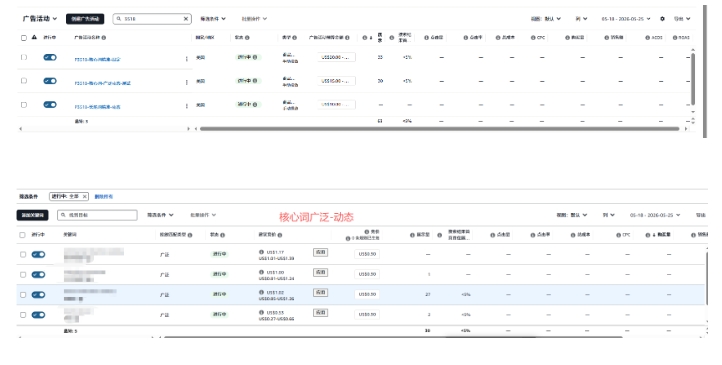
Task: Toggle off the US$20.00 campaign switch
Action: (x=50, y=58)
